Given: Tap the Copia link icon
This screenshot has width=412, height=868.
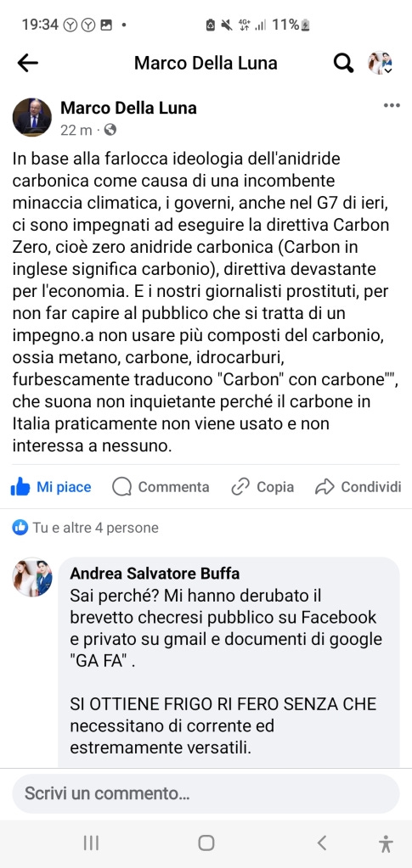Looking at the screenshot, I should click(240, 487).
